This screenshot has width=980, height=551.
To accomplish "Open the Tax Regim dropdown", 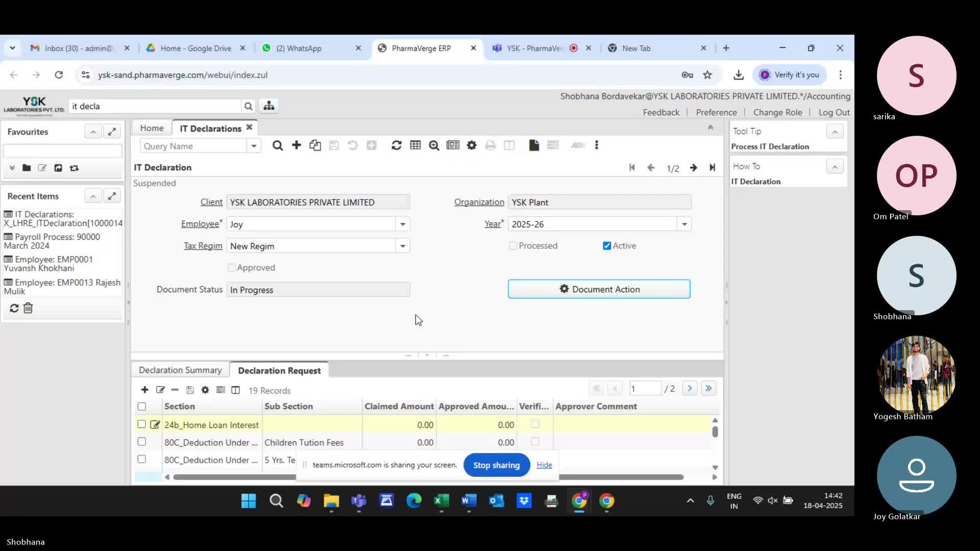I will coord(403,246).
